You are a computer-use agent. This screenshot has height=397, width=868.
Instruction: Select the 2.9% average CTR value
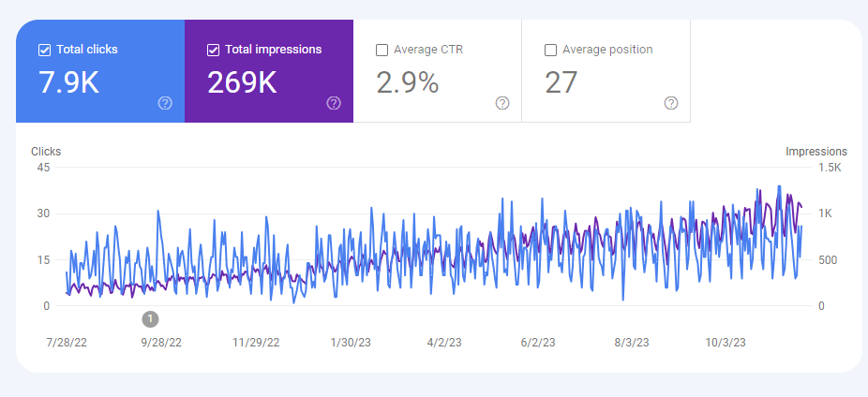(408, 82)
